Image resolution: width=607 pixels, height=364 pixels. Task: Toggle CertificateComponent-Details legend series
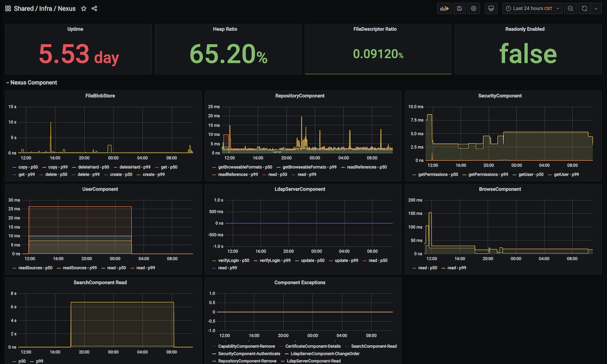tap(313, 346)
